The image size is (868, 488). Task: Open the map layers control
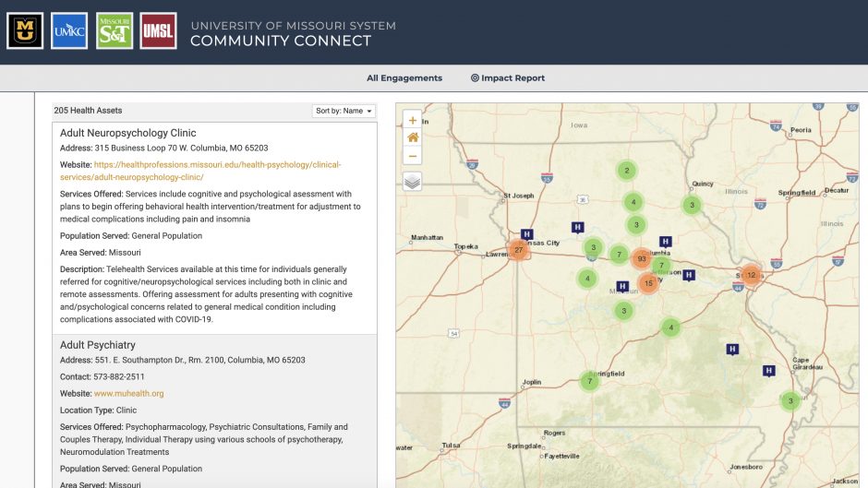coord(412,182)
